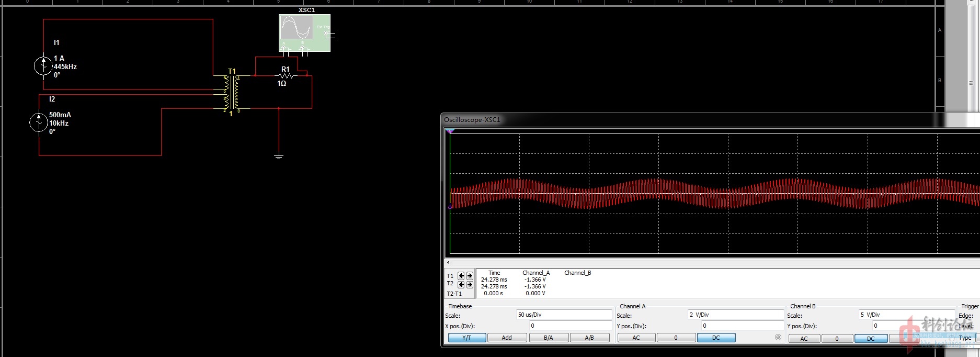The height and width of the screenshot is (357, 980).
Task: Click the T1 cursor marker atop scope display
Action: [x=450, y=131]
